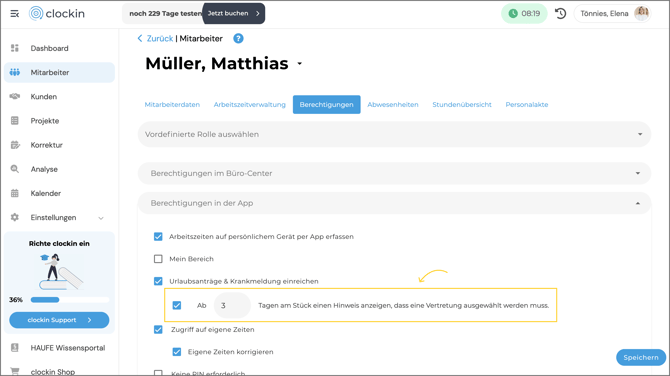This screenshot has width=670, height=376.
Task: Open the Abwesenheiten tab
Action: [x=393, y=105]
